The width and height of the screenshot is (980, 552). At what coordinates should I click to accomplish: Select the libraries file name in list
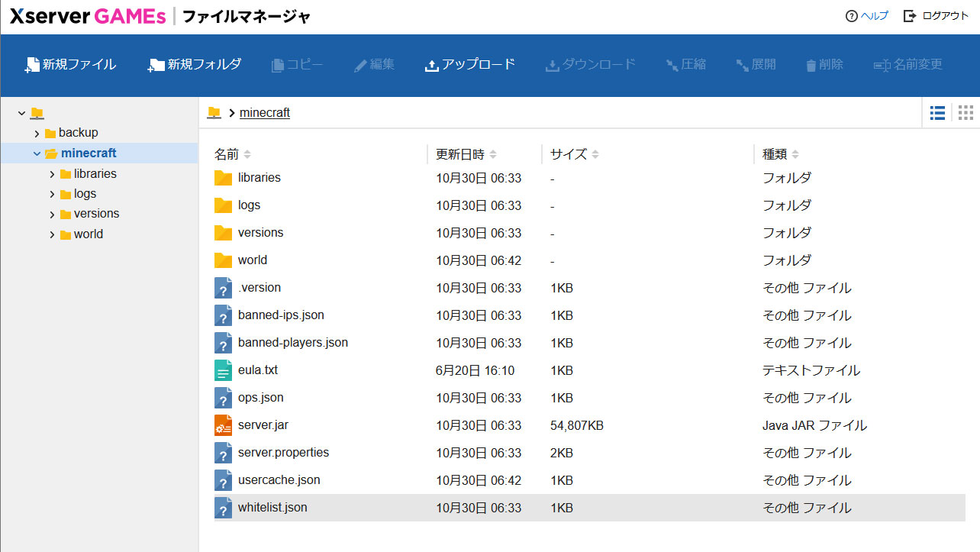click(260, 178)
